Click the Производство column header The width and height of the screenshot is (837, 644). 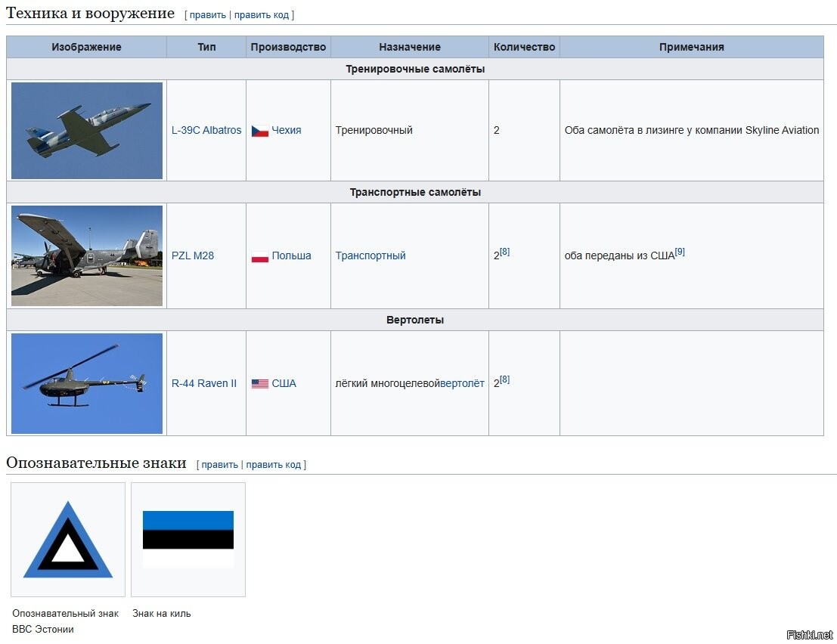pyautogui.click(x=288, y=47)
